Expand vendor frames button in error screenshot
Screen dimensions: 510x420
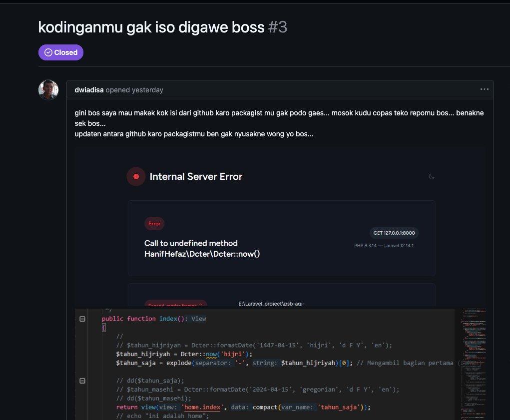tap(176, 304)
